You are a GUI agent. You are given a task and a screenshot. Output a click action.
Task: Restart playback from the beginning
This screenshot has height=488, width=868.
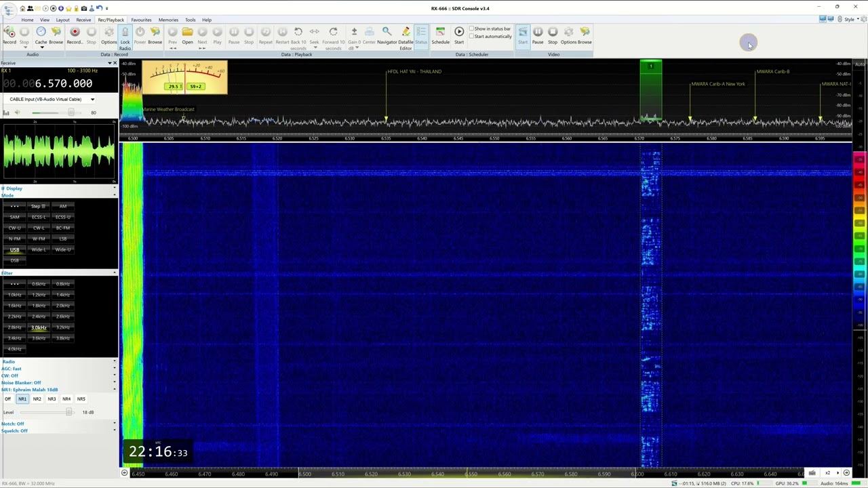pos(282,35)
